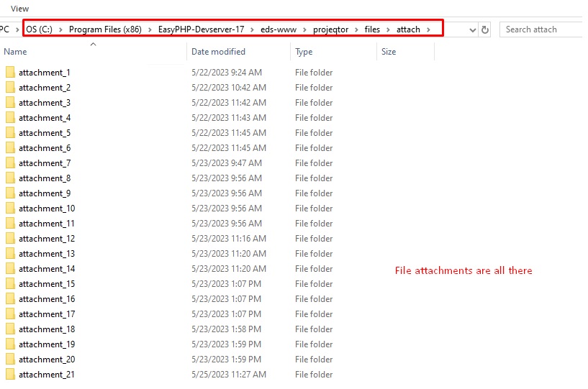This screenshot has height=389, width=588.
Task: Click File folder type of attachment_16
Action: click(314, 298)
